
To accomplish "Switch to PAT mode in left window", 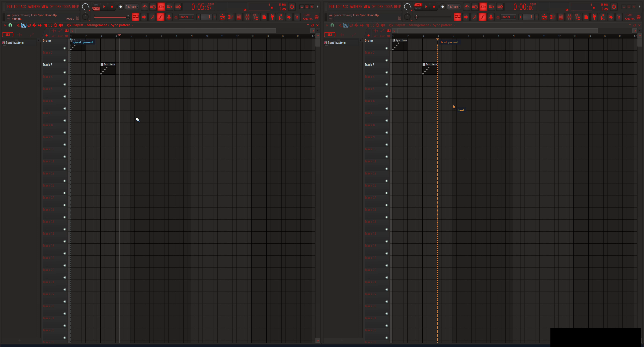I will pos(96,5).
